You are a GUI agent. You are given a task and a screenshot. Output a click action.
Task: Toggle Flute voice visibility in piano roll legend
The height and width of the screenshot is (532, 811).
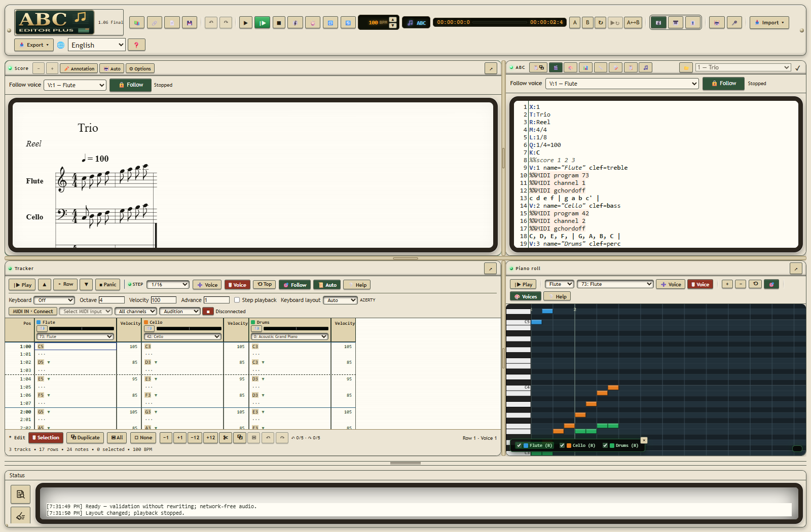pos(519,445)
